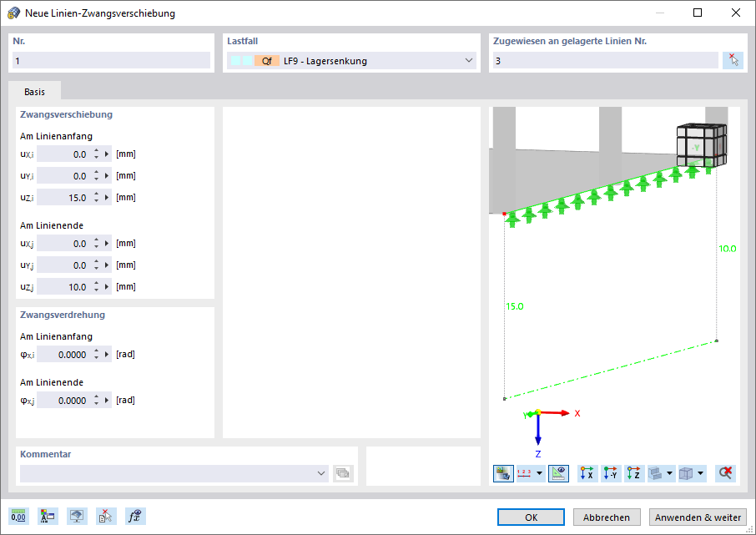Open options arrow for uZ,i field
The height and width of the screenshot is (535, 756).
tap(107, 197)
